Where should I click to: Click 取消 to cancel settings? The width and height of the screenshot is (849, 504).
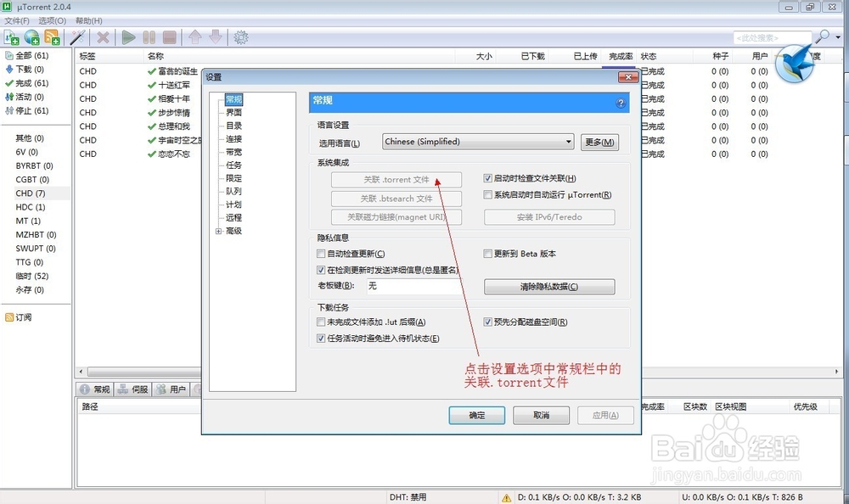541,415
